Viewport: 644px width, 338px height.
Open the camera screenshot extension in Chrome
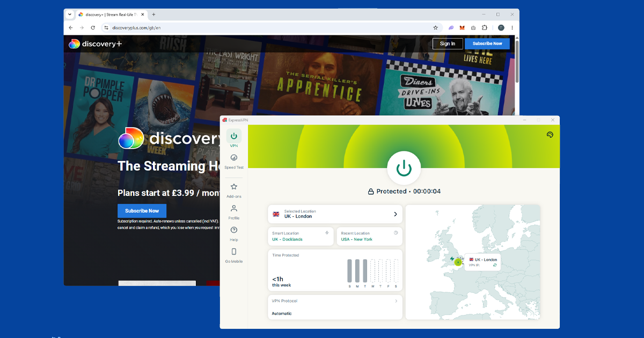(x=473, y=28)
